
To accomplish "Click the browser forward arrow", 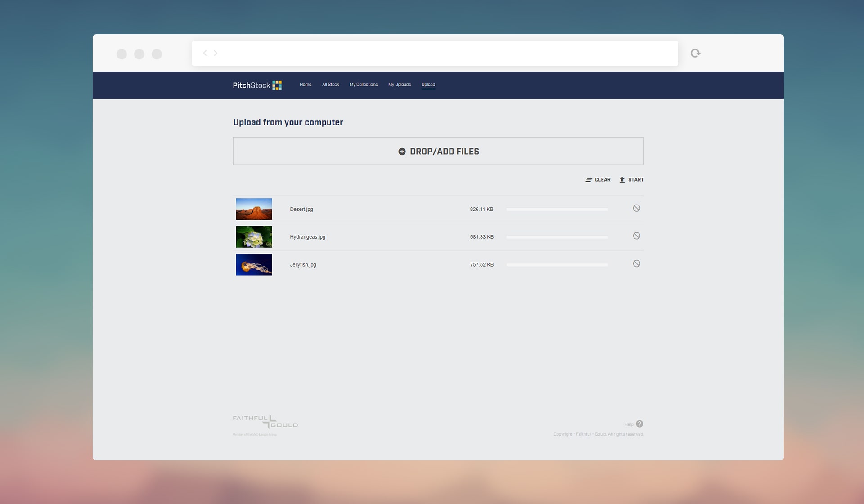I will tap(216, 53).
